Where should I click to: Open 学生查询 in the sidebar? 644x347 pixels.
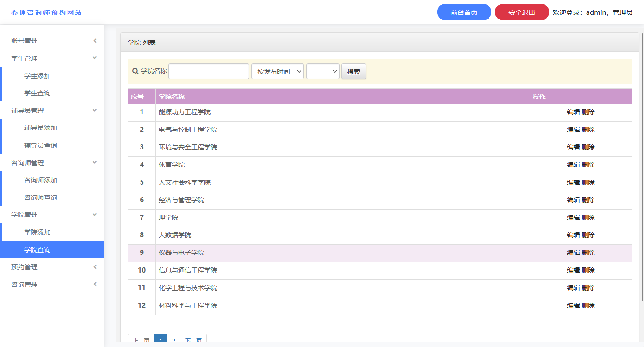pyautogui.click(x=37, y=93)
